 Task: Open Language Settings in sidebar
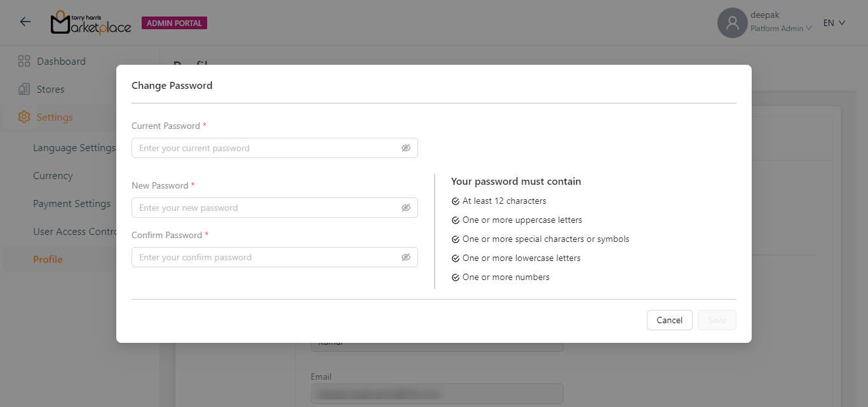(x=74, y=148)
